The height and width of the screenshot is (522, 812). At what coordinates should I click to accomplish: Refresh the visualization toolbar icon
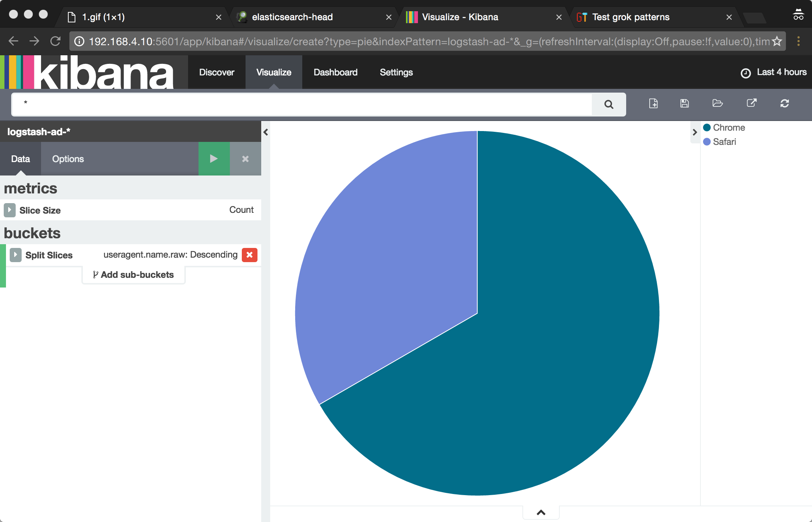pos(784,103)
